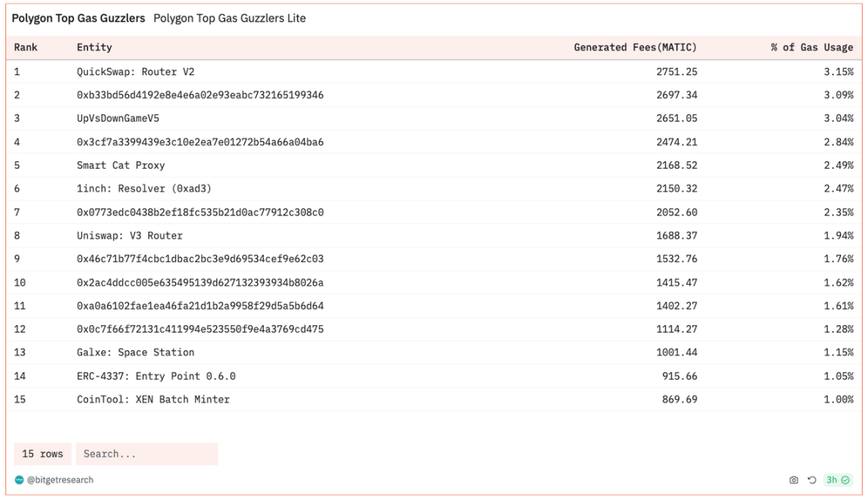868x500 pixels.
Task: Click the Smart Cat Proxy entry
Action: 121,165
